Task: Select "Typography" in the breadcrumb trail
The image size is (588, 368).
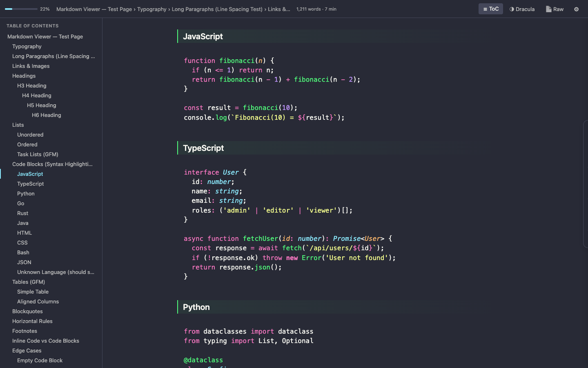Action: pyautogui.click(x=152, y=9)
